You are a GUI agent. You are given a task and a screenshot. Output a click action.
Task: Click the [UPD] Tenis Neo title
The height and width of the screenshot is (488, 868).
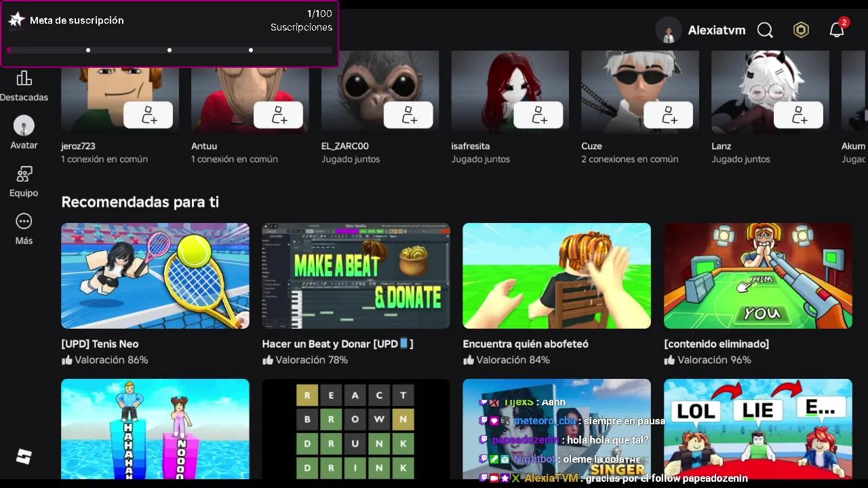(x=100, y=344)
